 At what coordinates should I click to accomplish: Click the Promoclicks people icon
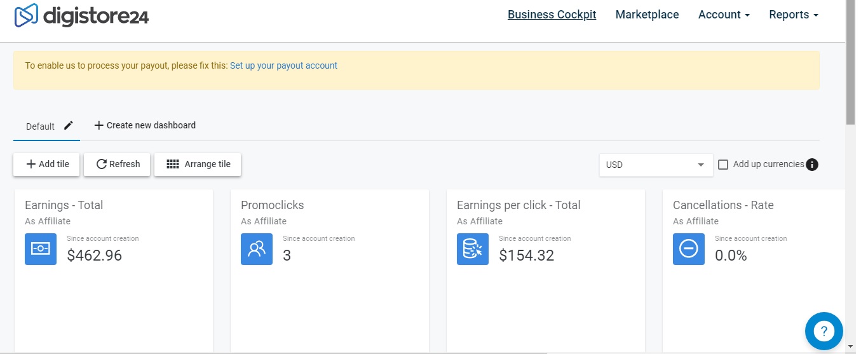click(257, 249)
